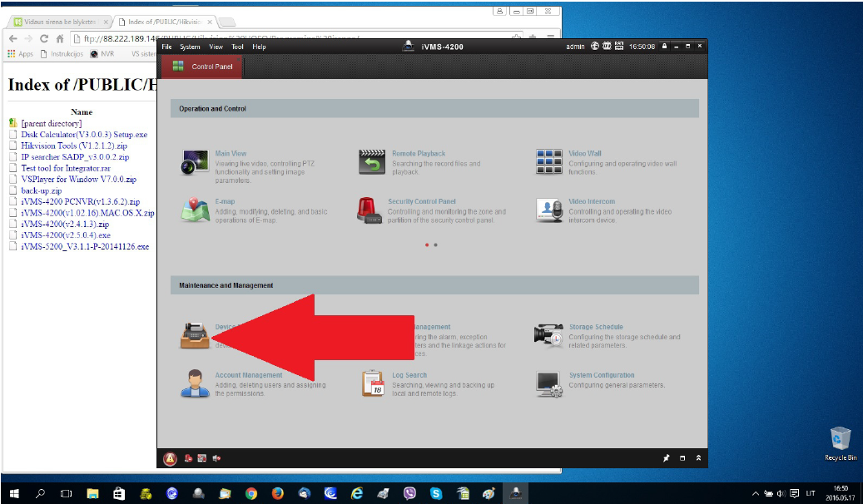The width and height of the screenshot is (863, 504).
Task: Open the Account Management user icon
Action: coord(195,383)
